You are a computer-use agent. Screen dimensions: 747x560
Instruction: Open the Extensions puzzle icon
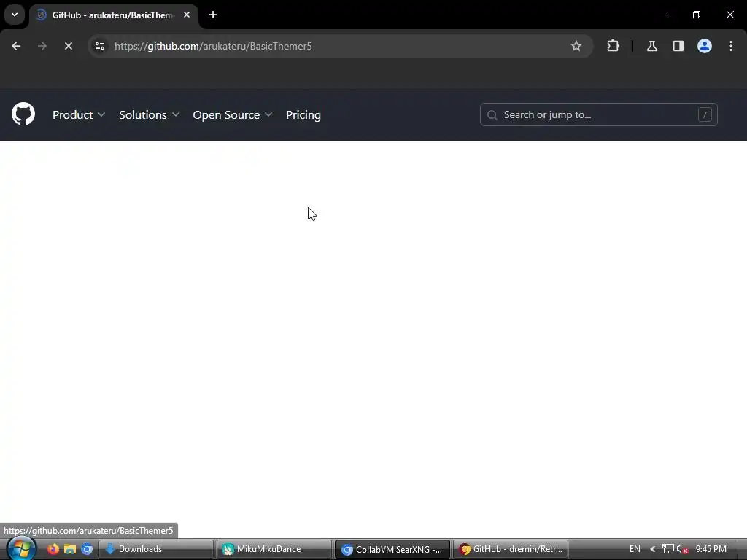pos(613,46)
